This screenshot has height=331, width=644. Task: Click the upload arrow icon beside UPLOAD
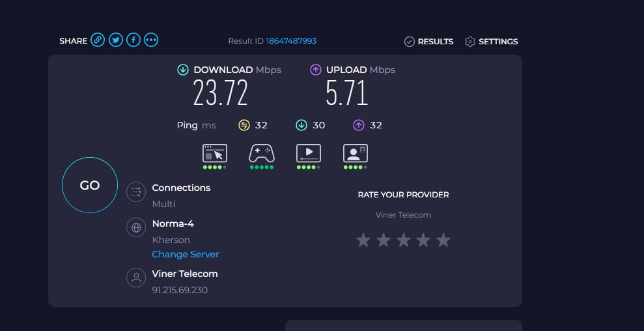pyautogui.click(x=315, y=70)
